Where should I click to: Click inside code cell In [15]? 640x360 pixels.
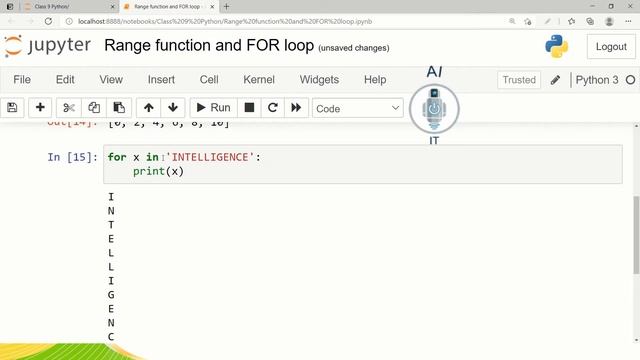click(363, 164)
